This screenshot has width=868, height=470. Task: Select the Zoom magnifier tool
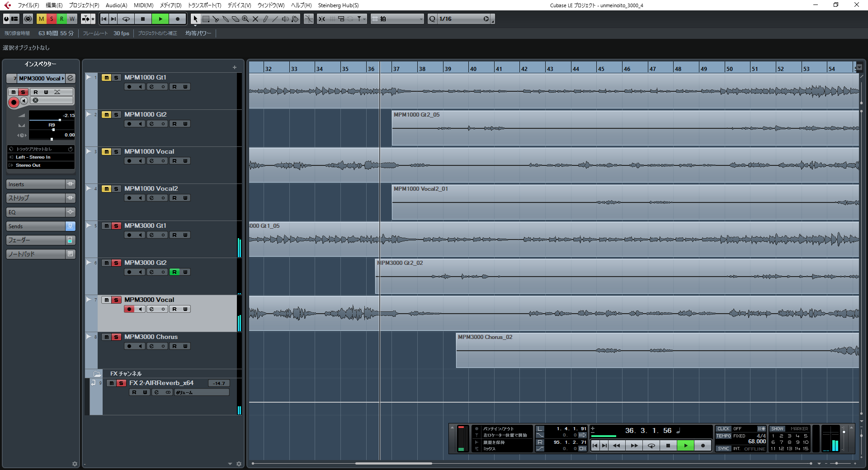(x=245, y=19)
